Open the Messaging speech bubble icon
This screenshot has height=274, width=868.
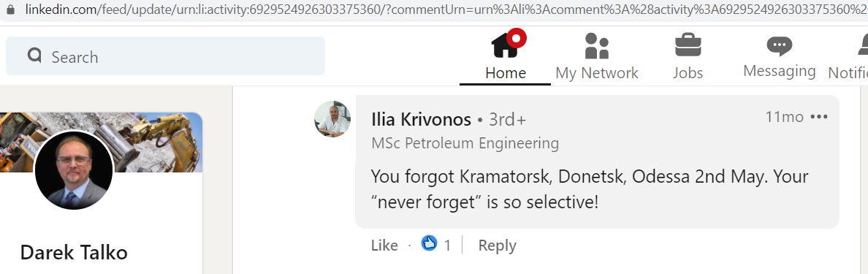pyautogui.click(x=780, y=46)
